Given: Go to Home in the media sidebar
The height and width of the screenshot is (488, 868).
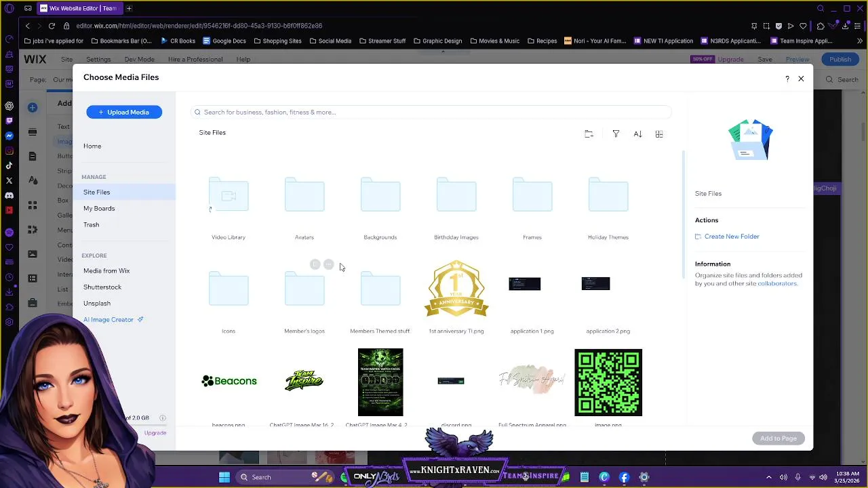Looking at the screenshot, I should (x=92, y=146).
